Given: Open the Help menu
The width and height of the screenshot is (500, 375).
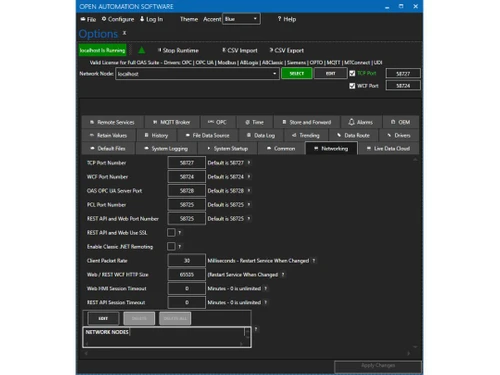Looking at the screenshot, I should pyautogui.click(x=287, y=19).
